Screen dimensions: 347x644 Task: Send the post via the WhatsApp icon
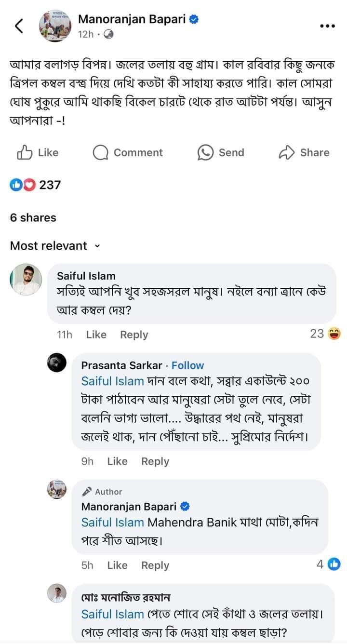(x=205, y=153)
